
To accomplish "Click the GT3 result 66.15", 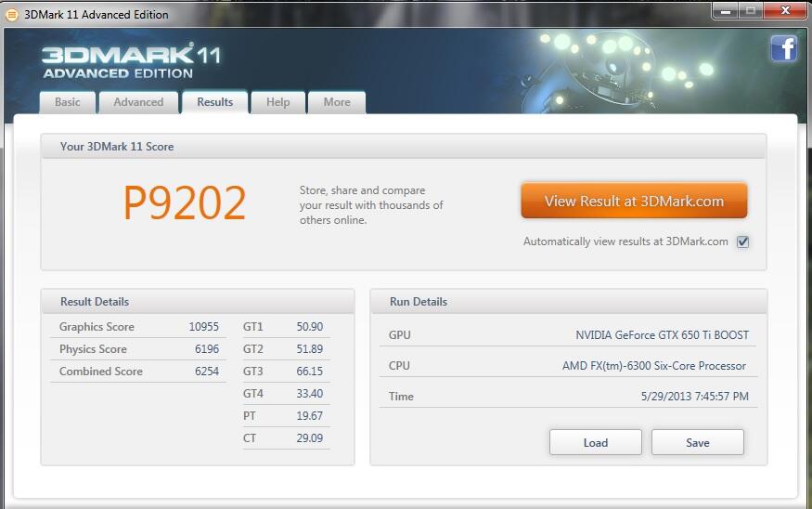I will click(310, 372).
